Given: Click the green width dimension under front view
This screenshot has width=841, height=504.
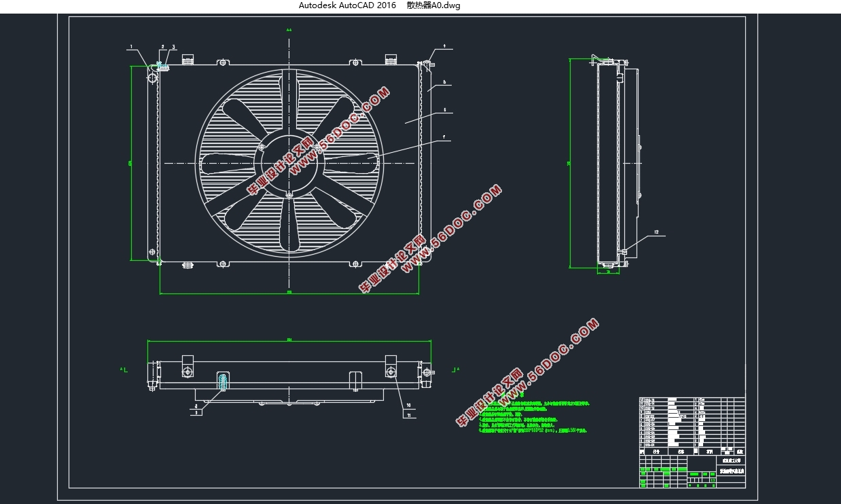Looking at the screenshot, I should (289, 293).
